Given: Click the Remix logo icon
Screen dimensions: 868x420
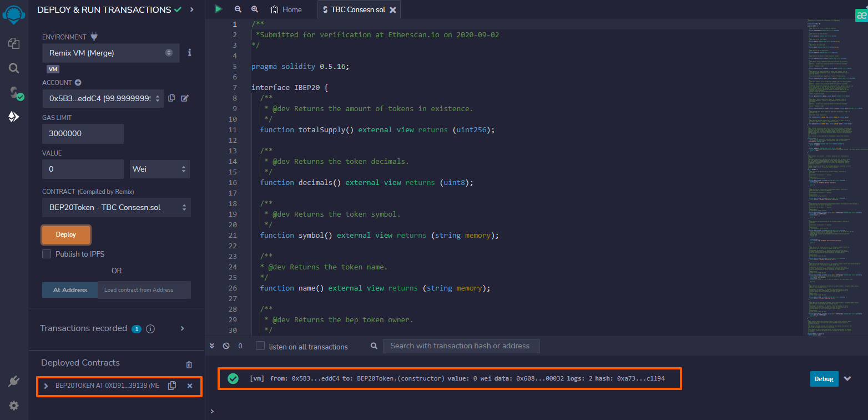Looking at the screenshot, I should coord(14,14).
